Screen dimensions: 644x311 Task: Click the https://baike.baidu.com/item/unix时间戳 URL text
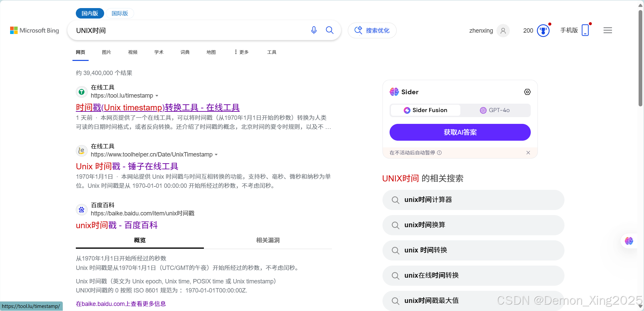(x=143, y=213)
